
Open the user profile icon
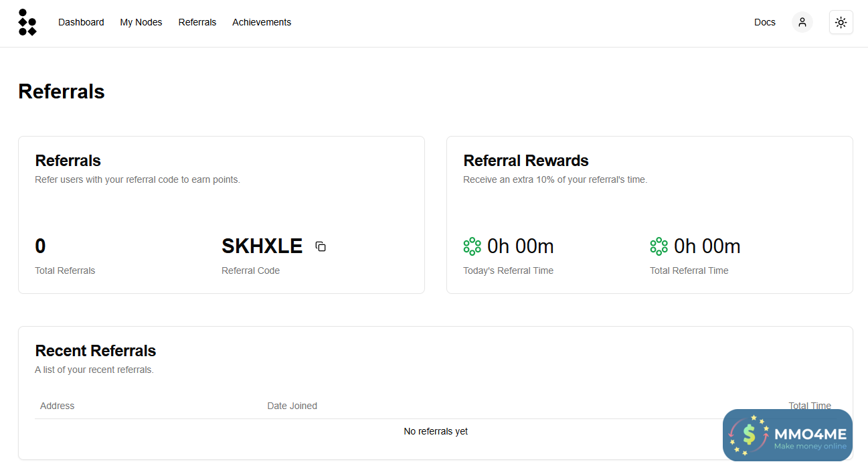(x=802, y=22)
